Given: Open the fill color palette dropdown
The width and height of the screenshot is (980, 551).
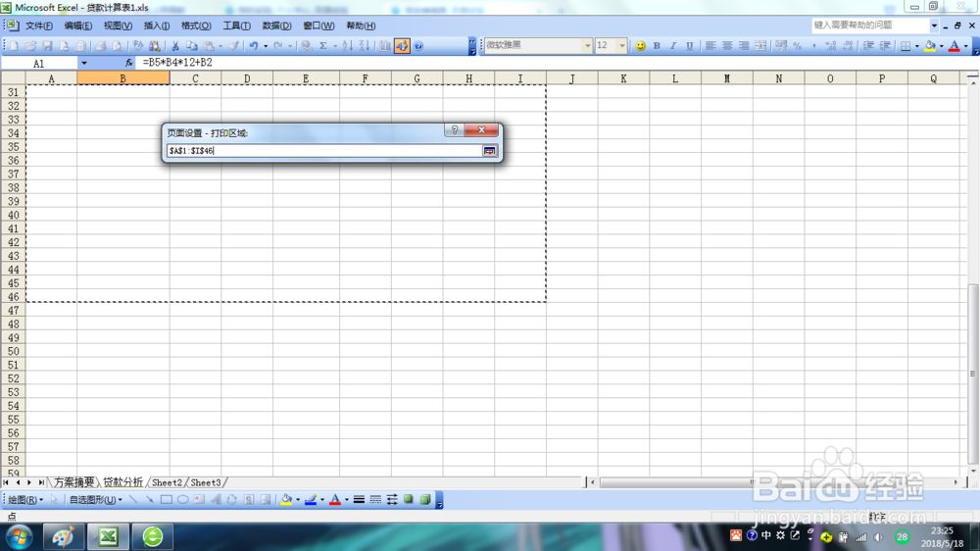Looking at the screenshot, I should [942, 46].
